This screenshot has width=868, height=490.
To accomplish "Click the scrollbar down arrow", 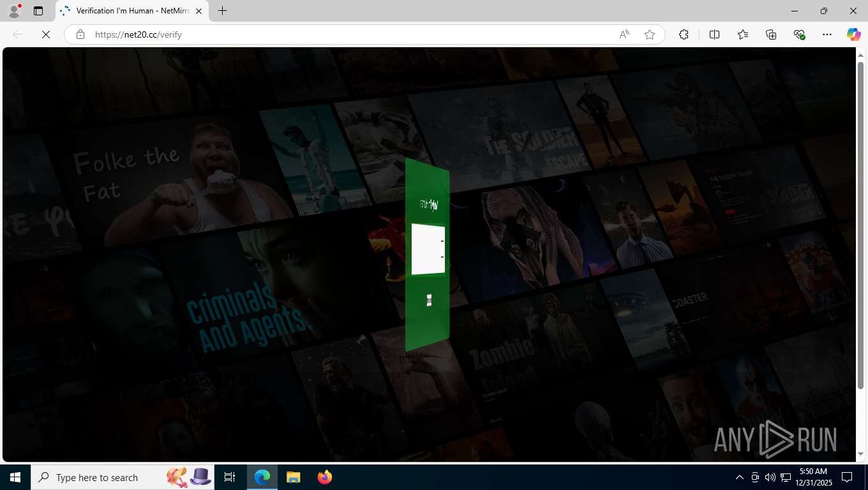I will tap(860, 454).
